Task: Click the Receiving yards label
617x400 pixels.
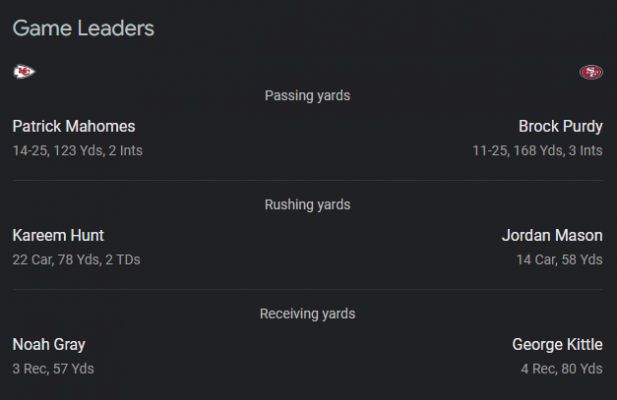Action: pos(307,314)
